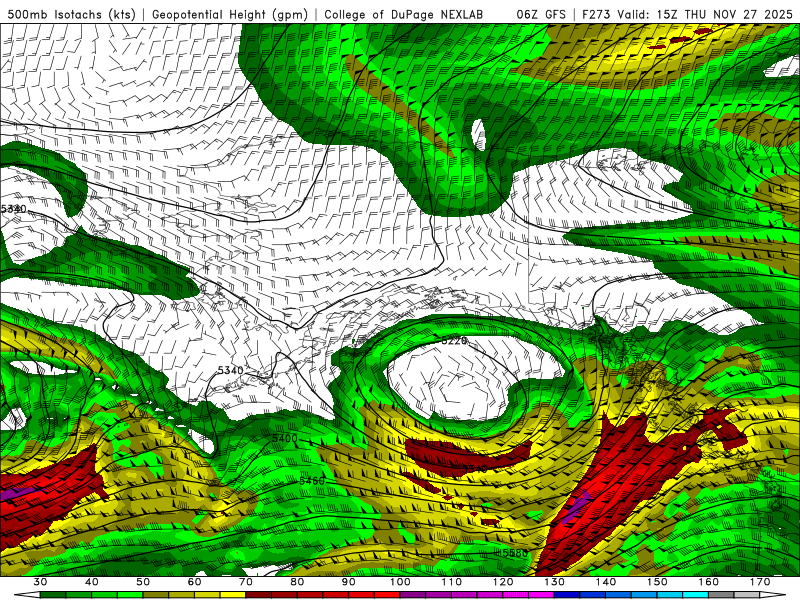Click the dark gray swatch on the color bar
This screenshot has height=600, width=800.
pyautogui.click(x=721, y=594)
